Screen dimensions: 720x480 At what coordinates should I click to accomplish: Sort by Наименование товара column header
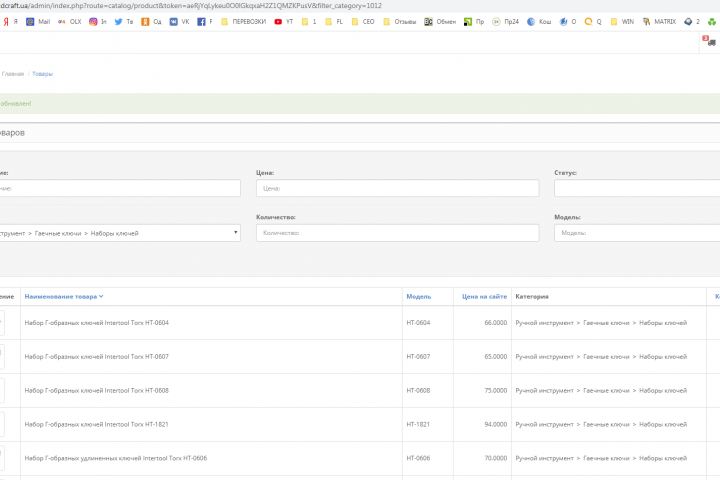[64, 297]
